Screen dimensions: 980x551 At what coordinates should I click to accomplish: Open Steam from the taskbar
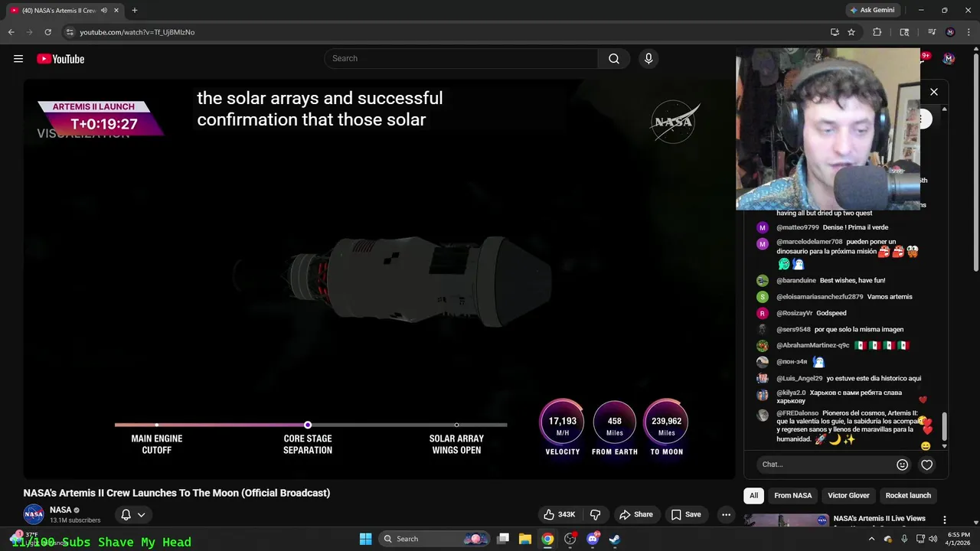click(615, 539)
